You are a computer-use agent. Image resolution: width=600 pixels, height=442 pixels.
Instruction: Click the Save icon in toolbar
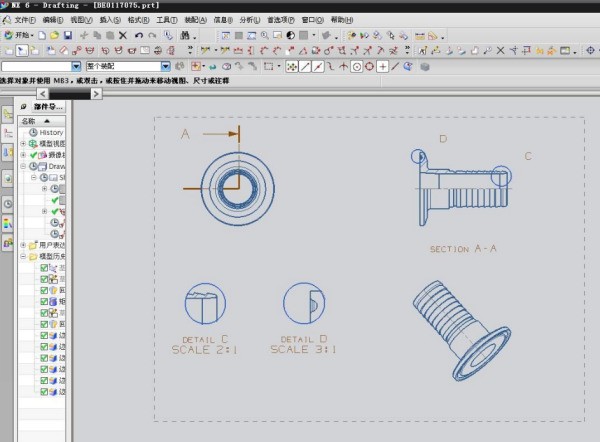tap(67, 35)
